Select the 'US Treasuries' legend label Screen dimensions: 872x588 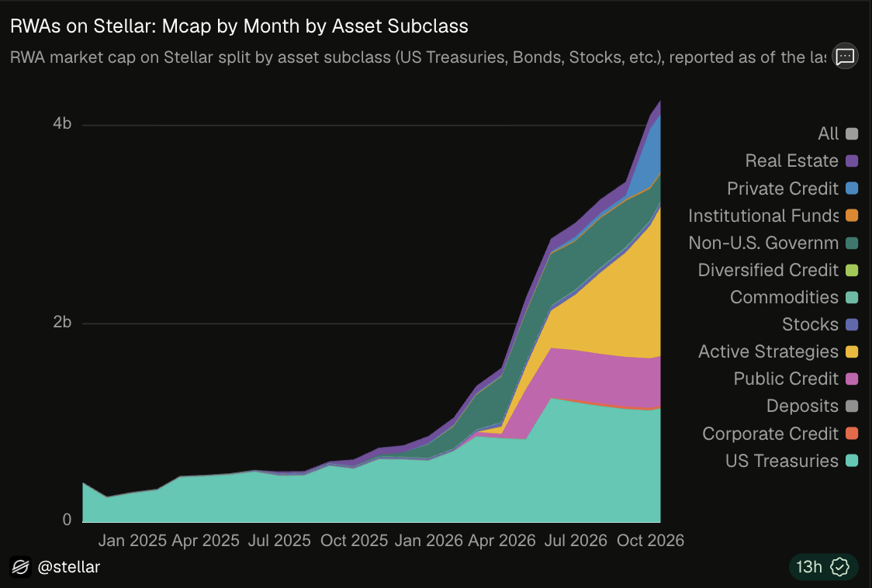tap(782, 461)
